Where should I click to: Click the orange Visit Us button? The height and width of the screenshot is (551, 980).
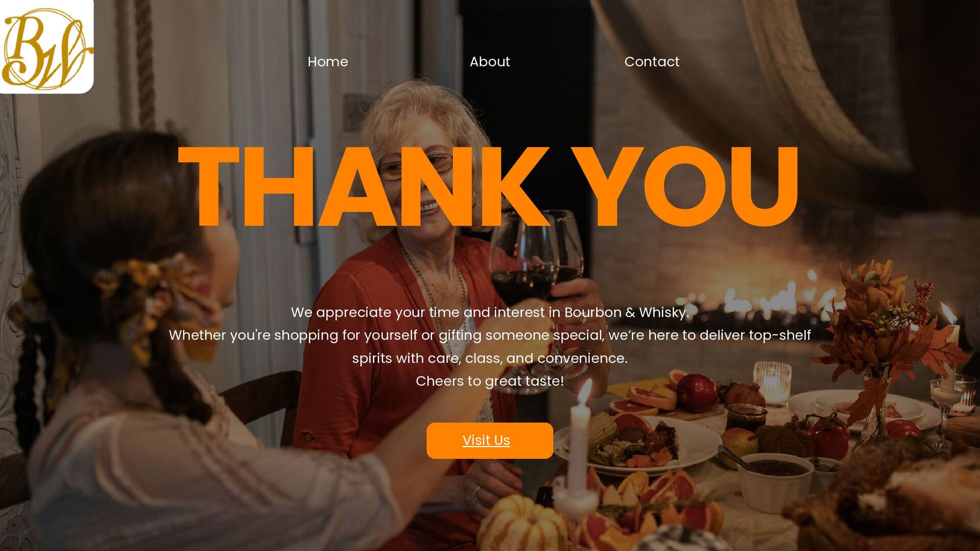click(489, 440)
